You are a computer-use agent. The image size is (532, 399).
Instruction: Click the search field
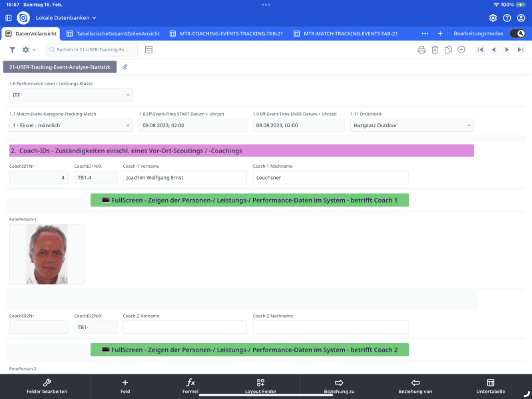[x=92, y=49]
